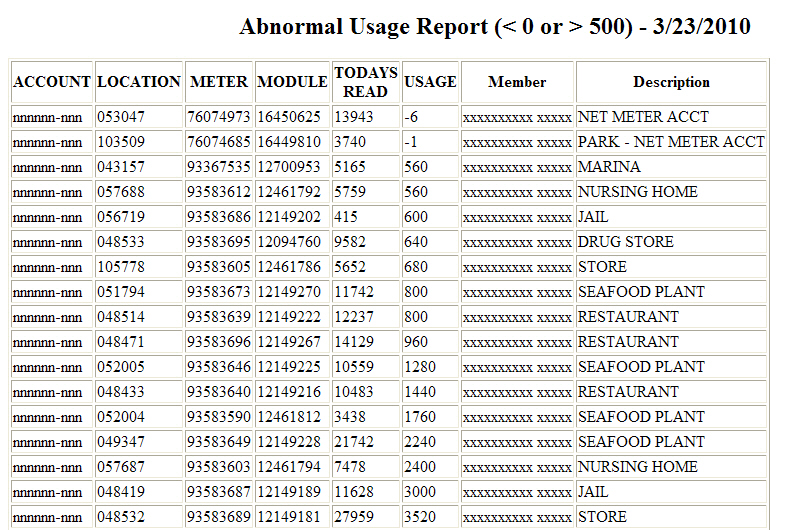The image size is (787, 530).
Task: Click PARK - NET METER ACCT description
Action: pos(671,142)
